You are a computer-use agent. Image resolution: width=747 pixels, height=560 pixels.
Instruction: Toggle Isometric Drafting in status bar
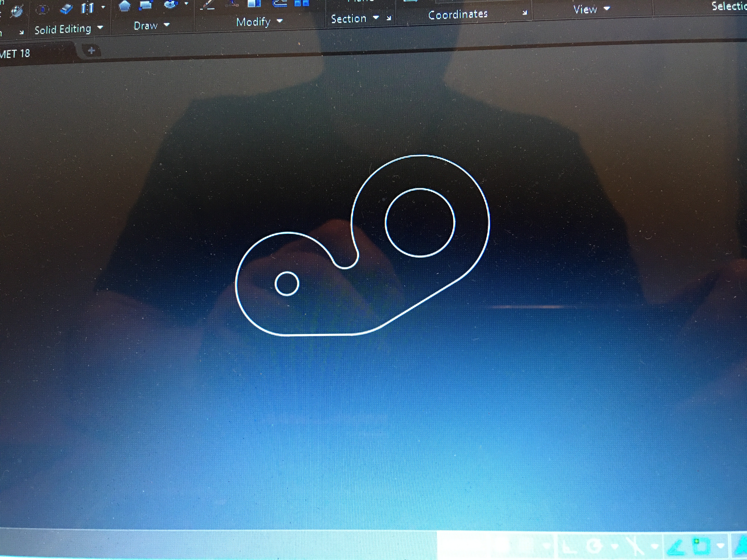click(635, 546)
